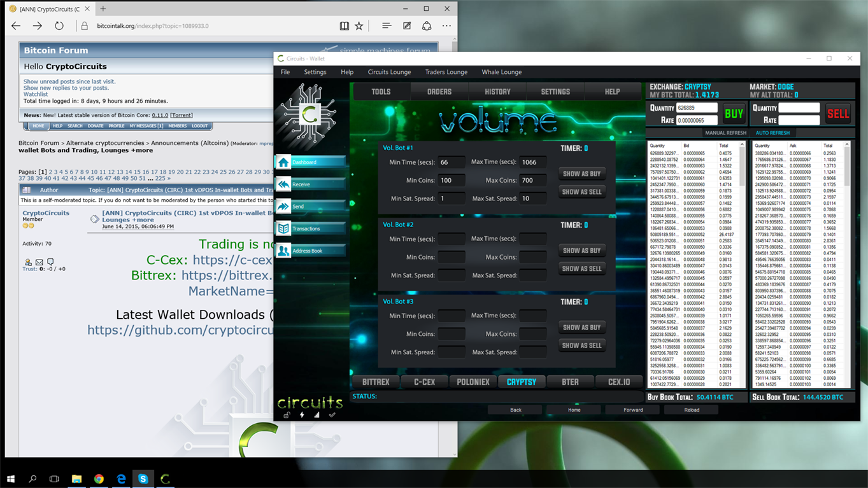Click the checkmark sync status icon
868x488 pixels.
332,415
